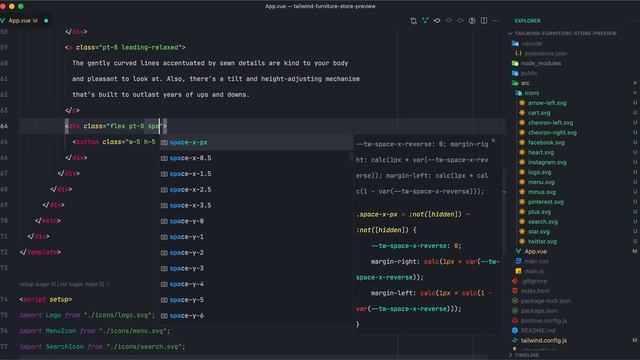Open logo.svg in the explorer
This screenshot has height=360, width=640.
click(539, 172)
